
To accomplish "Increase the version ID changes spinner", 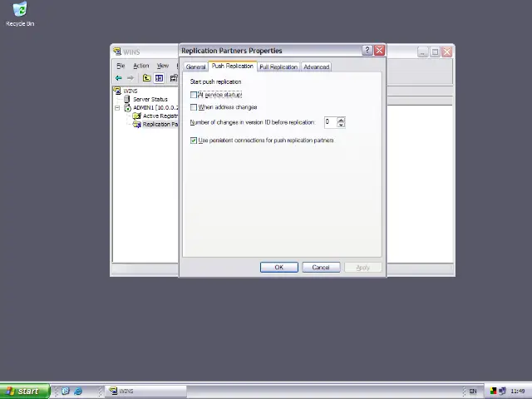I will pos(341,120).
